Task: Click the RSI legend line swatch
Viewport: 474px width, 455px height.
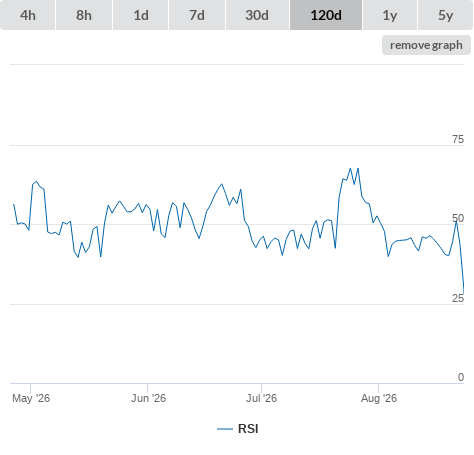Action: (x=225, y=429)
